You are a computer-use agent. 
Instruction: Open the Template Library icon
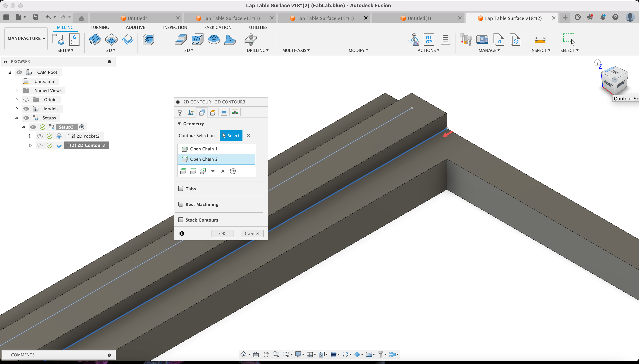click(x=515, y=40)
